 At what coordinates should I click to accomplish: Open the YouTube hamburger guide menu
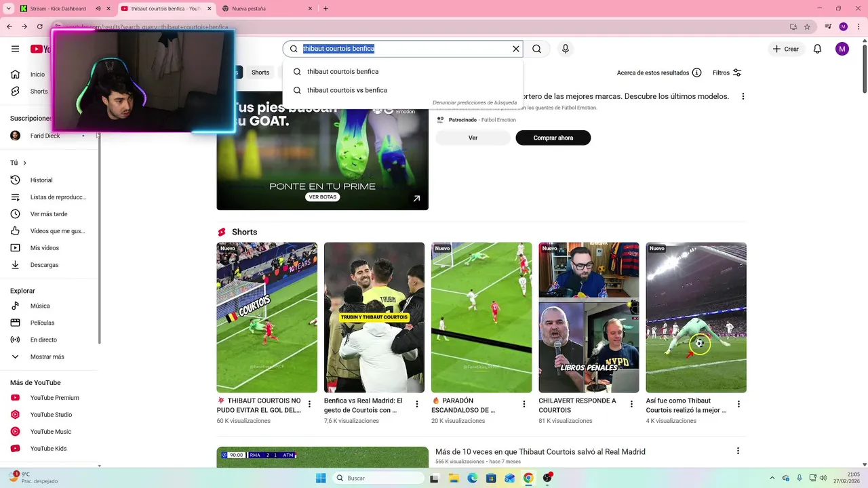pyautogui.click(x=15, y=49)
